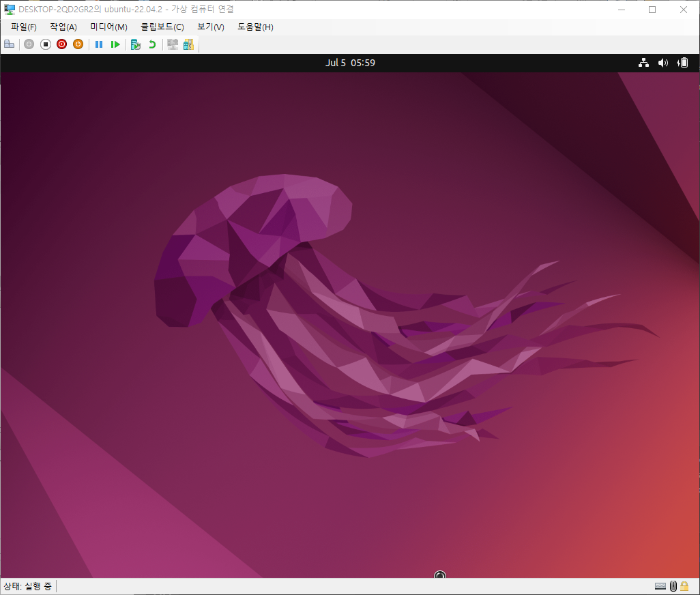Turn off the VM with the black square icon
This screenshot has width=700, height=595.
46,44
